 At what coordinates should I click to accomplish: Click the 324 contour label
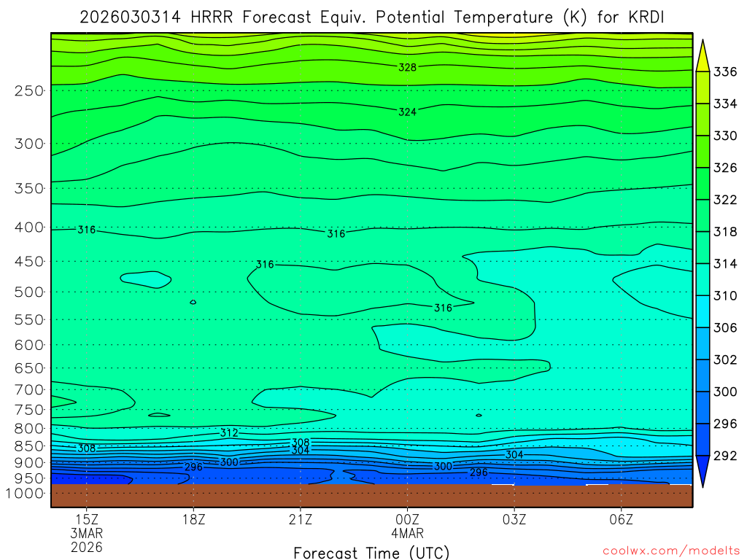click(407, 112)
